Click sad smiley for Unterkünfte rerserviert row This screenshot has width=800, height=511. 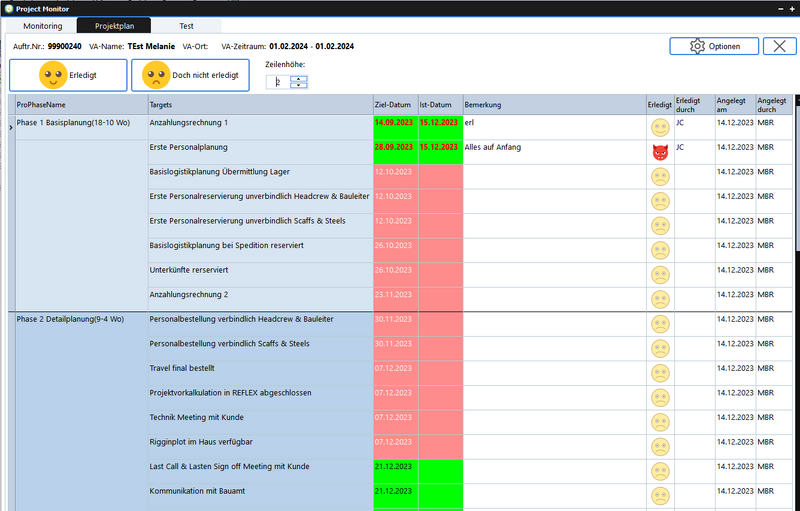click(660, 274)
